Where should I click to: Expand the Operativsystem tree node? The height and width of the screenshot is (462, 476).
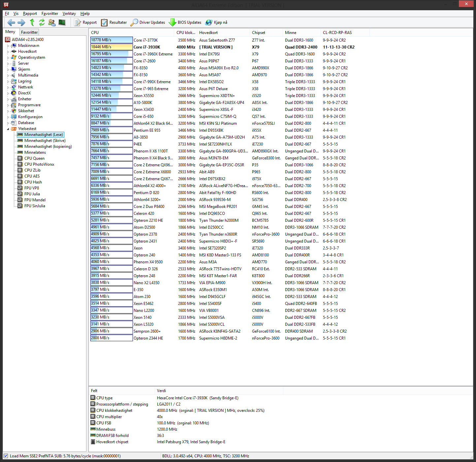point(8,58)
